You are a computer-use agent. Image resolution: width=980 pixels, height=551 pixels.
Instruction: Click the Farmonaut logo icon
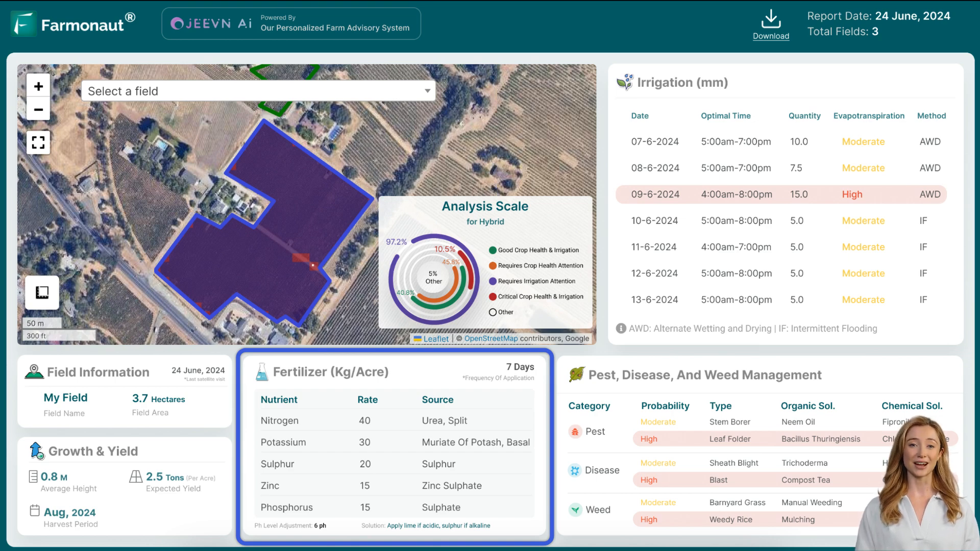point(23,23)
